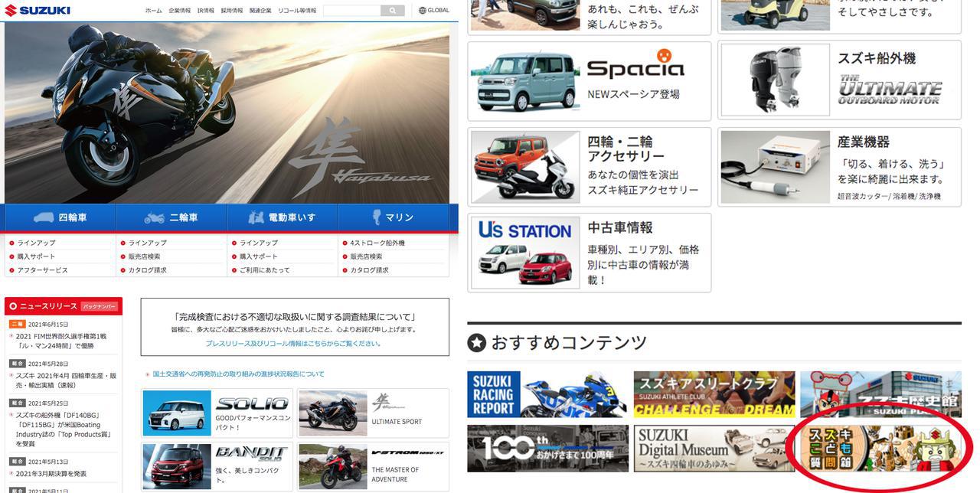Screen dimensions: 980x493
Task: Open the SOLIO car banner
Action: [217, 413]
